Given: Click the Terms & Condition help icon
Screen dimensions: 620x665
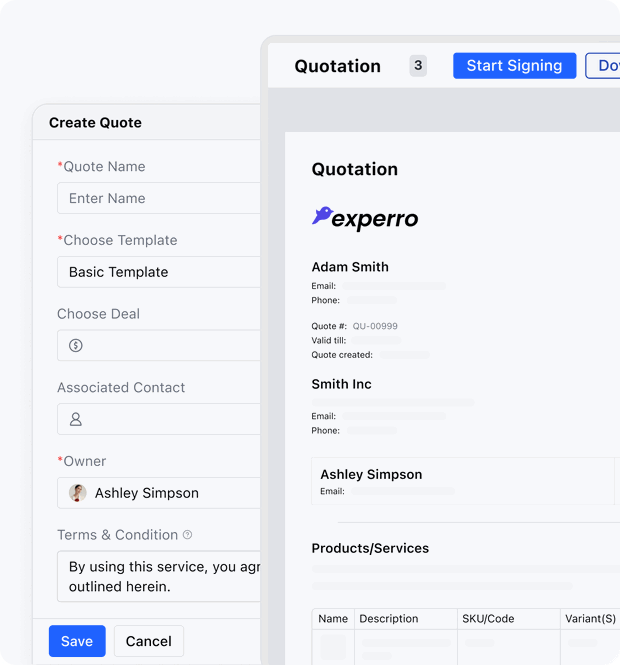Looking at the screenshot, I should click(187, 535).
